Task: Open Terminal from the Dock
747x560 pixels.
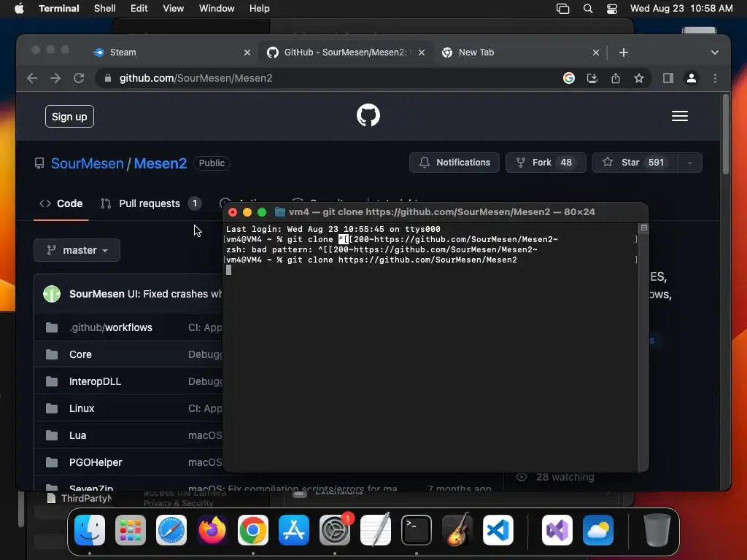Action: click(417, 530)
